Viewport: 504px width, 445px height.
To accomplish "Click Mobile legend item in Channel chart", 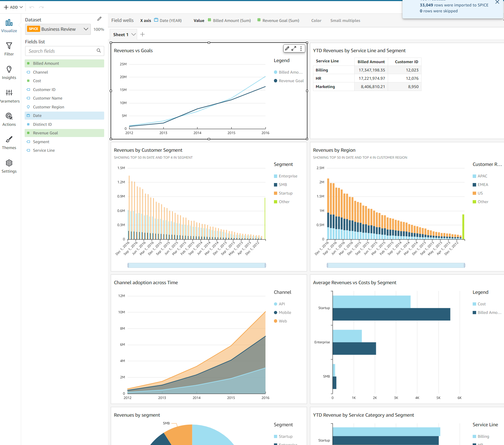I will tap(282, 313).
